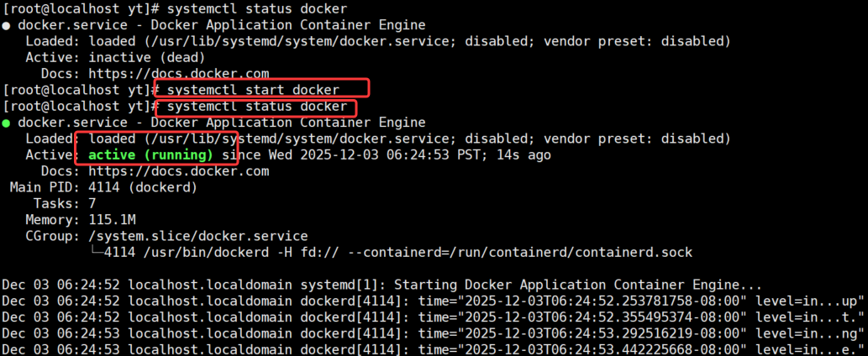
Task: Open the second https://docs.docker.com docs link
Action: tap(179, 171)
